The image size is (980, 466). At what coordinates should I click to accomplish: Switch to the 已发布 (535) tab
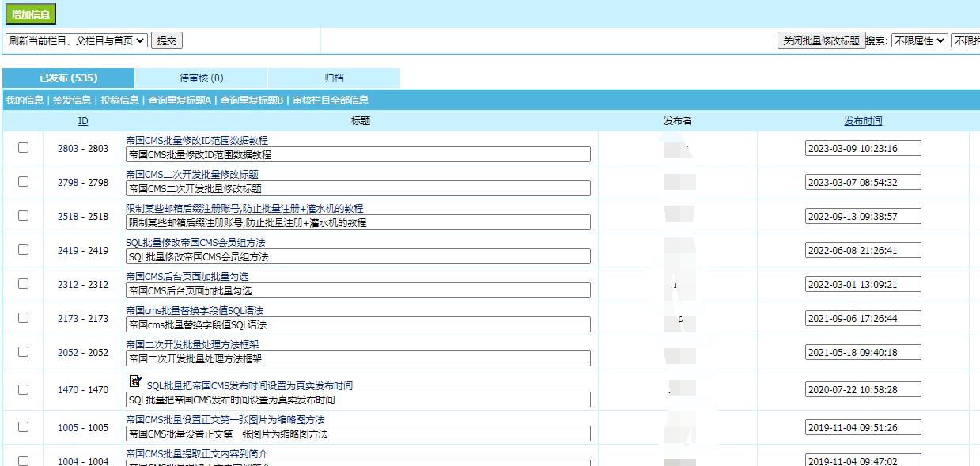69,78
